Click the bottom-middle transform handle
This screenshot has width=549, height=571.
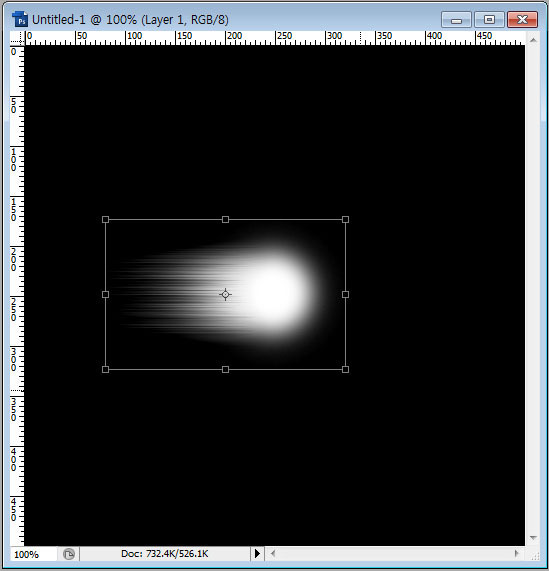[225, 369]
